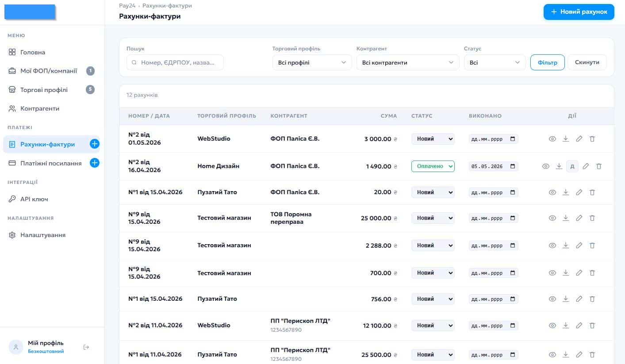Set completion date for the 25 000.00 invoice

click(494, 218)
